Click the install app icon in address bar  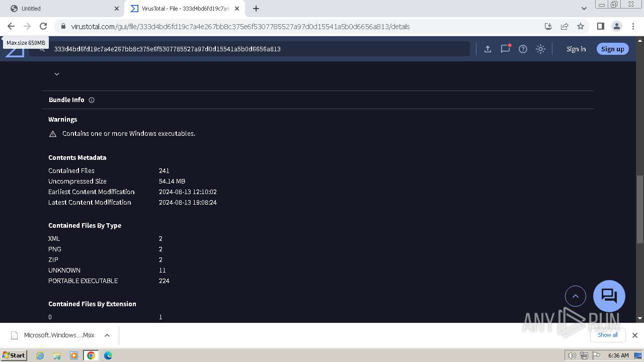[548, 26]
